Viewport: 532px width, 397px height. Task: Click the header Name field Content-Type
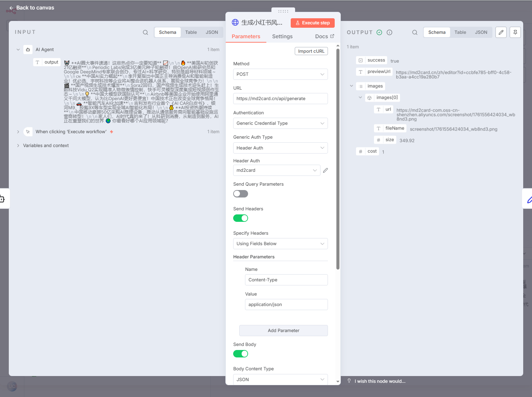coord(286,280)
